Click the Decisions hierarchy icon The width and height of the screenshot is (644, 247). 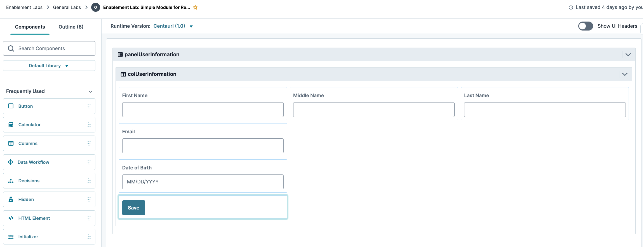[x=11, y=181]
